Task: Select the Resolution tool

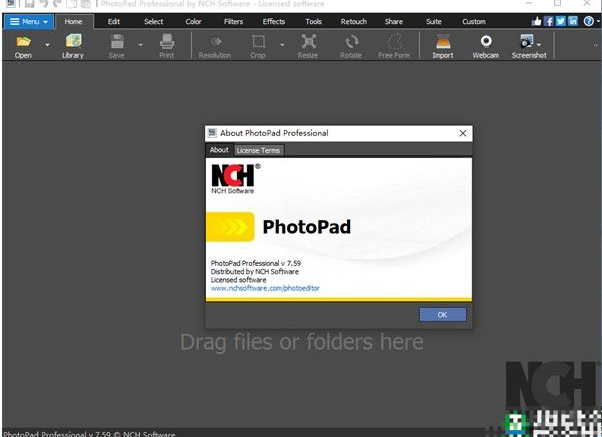Action: [x=215, y=46]
